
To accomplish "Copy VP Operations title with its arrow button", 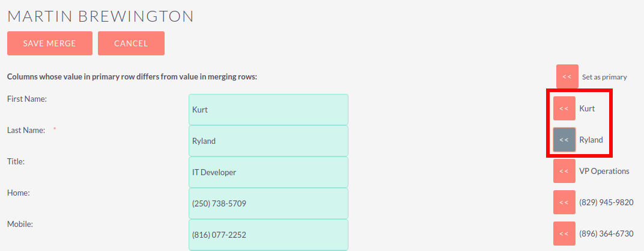I will click(x=564, y=171).
